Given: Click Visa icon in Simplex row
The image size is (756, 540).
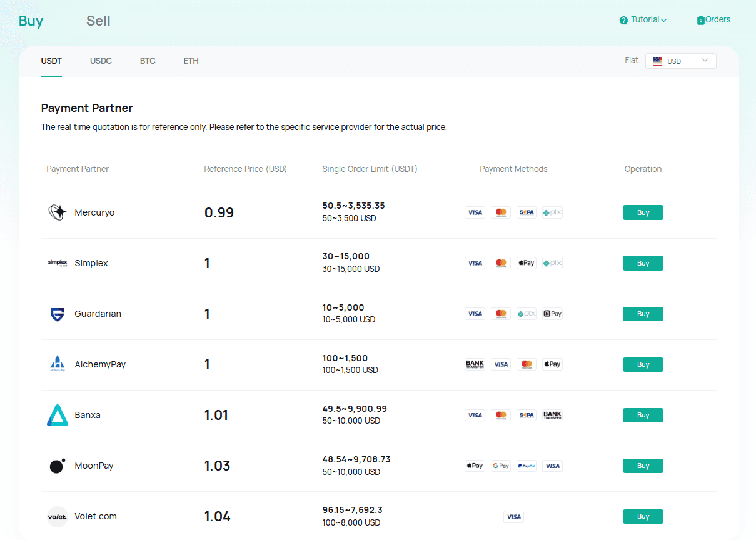Looking at the screenshot, I should [x=475, y=263].
